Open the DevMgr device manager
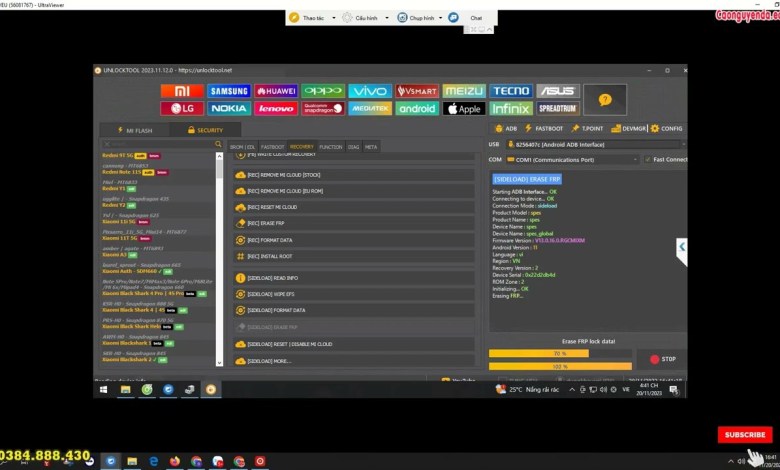Viewport: 780px width, 470px height. point(628,128)
